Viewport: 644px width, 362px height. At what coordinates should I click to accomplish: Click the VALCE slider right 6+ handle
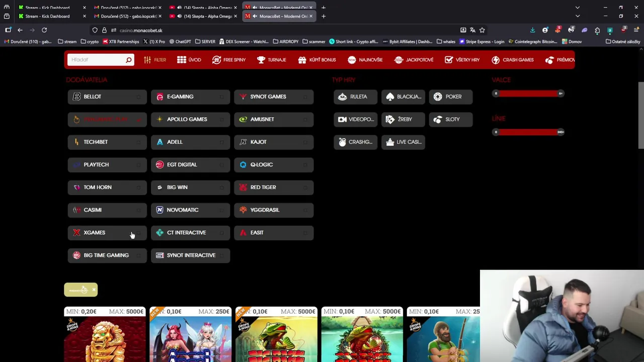tap(560, 94)
